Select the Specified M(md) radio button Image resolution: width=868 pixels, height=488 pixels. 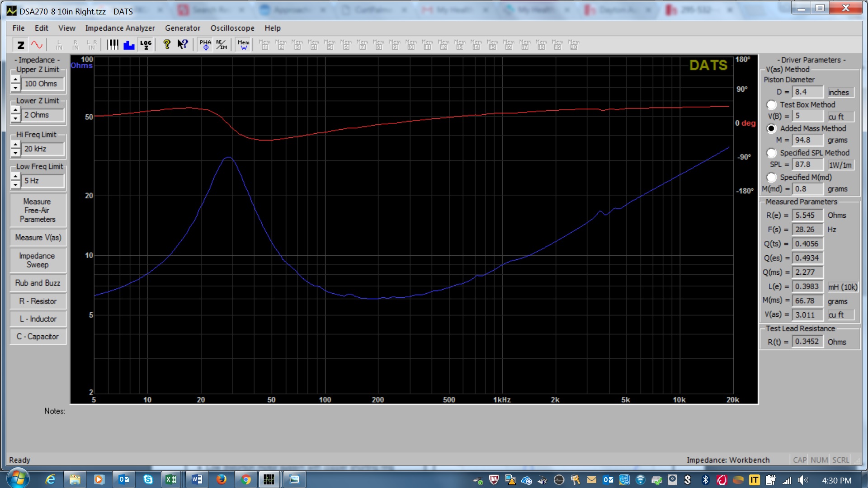tap(772, 178)
